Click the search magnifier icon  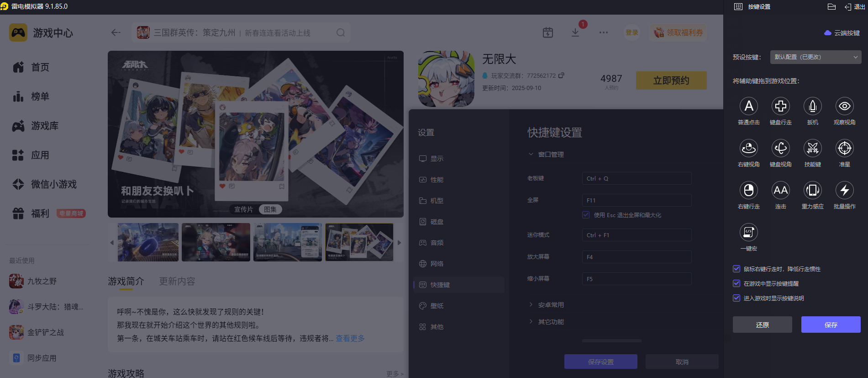[341, 32]
